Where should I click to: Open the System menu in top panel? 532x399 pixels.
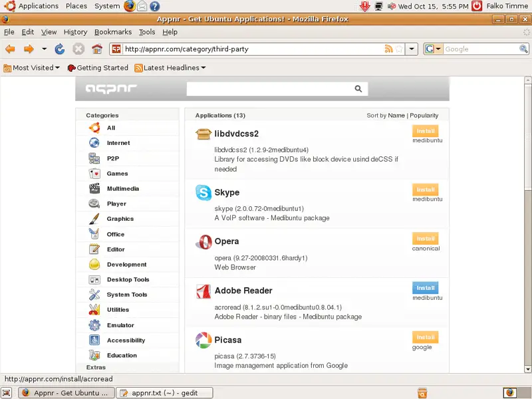pyautogui.click(x=107, y=6)
